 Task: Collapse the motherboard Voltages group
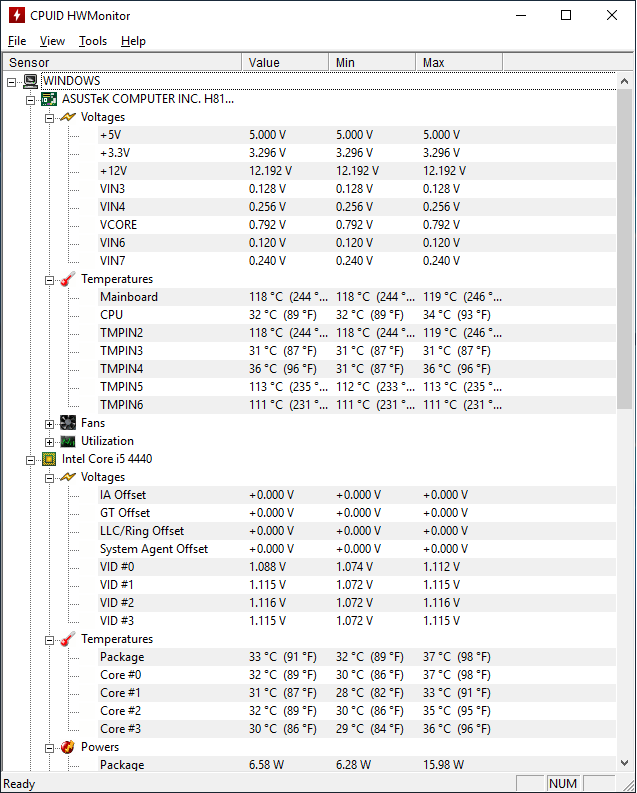tap(49, 118)
